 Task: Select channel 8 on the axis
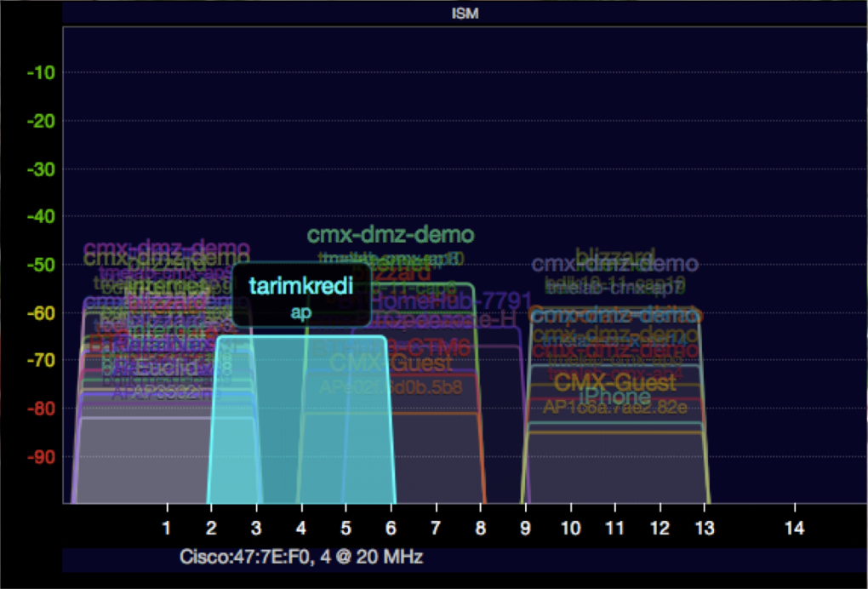(x=481, y=528)
